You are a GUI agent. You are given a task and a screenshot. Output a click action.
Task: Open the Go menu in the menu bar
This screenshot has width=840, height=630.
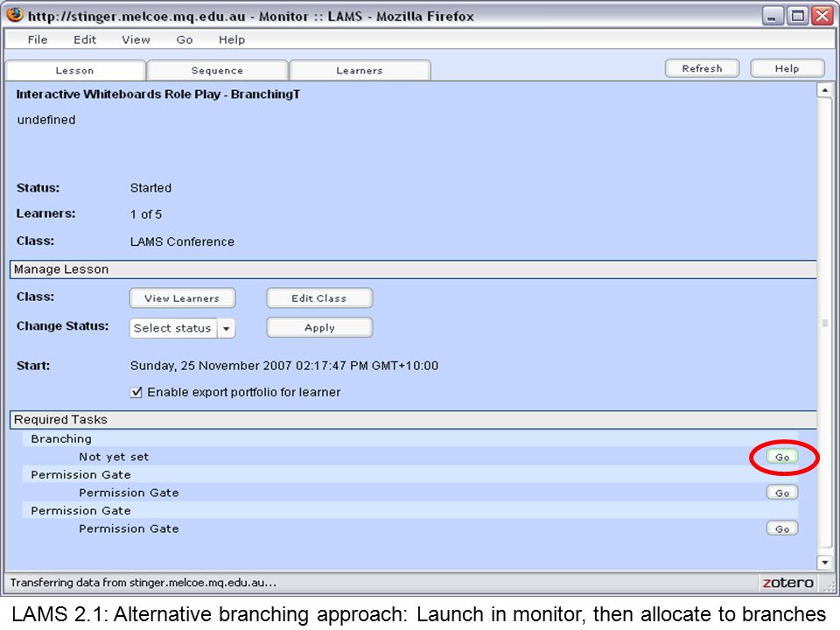coord(185,39)
